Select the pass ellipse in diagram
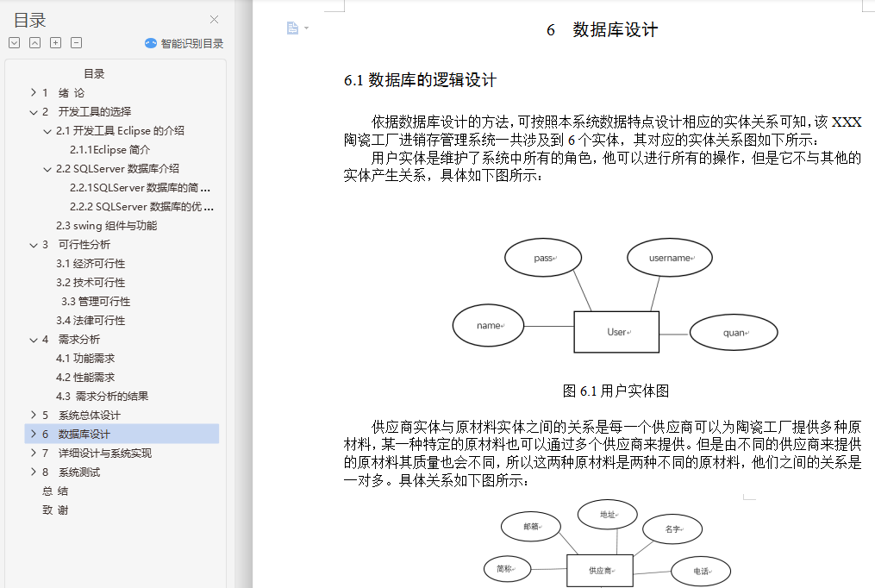875x588 pixels. click(543, 258)
